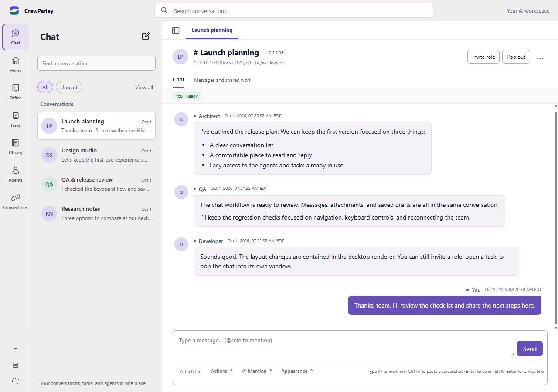
Task: Select the Launch planning conversation row
Action: click(96, 126)
